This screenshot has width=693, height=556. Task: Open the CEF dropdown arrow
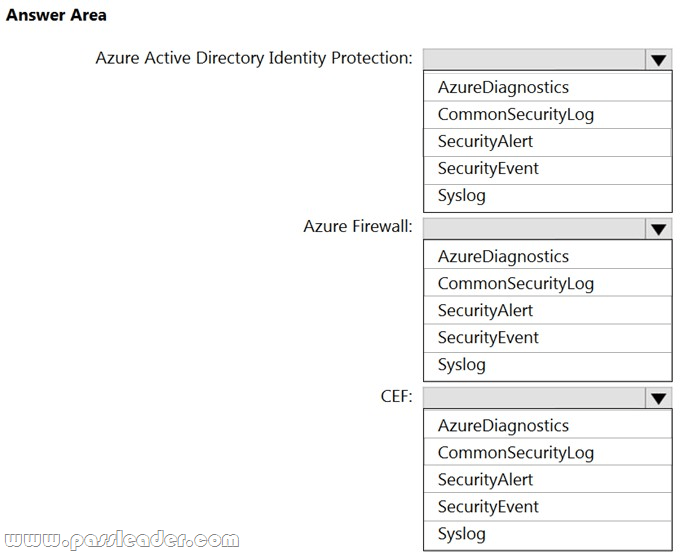659,398
